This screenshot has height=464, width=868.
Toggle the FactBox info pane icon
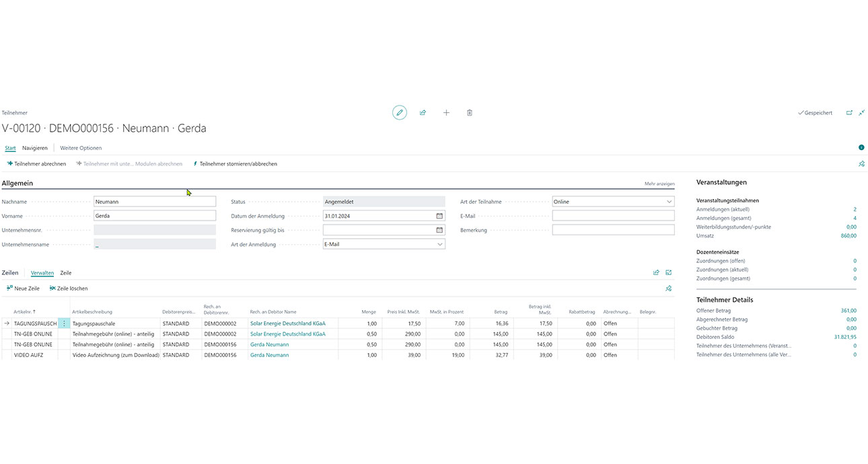861,147
